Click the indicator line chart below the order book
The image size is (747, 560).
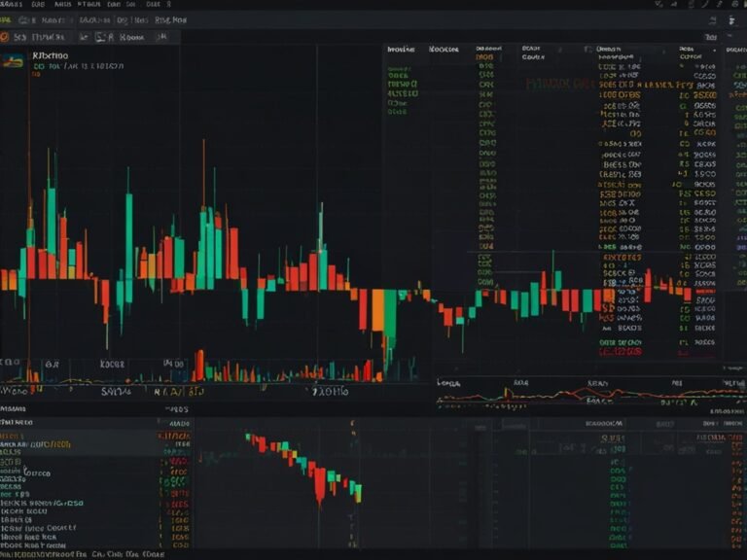tap(584, 394)
